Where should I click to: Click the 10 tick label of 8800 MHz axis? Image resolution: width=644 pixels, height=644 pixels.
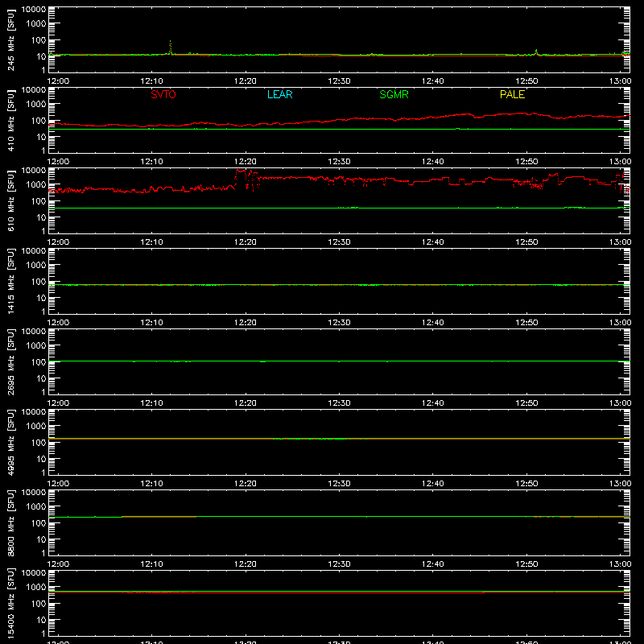[41, 539]
